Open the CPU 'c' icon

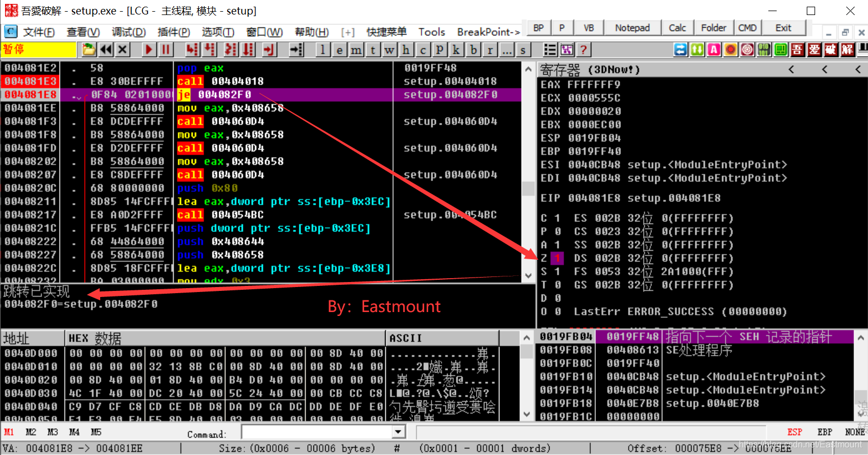[x=423, y=50]
